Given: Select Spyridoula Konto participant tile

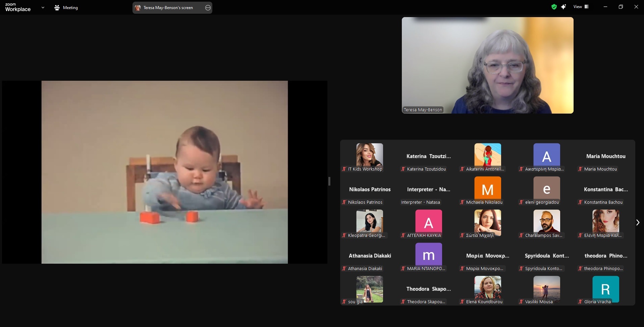Looking at the screenshot, I should click(547, 256).
